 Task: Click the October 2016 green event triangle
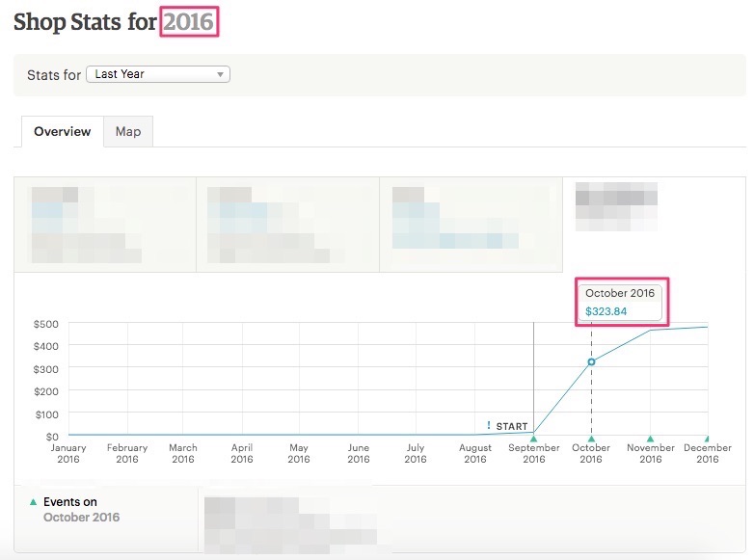pyautogui.click(x=591, y=439)
